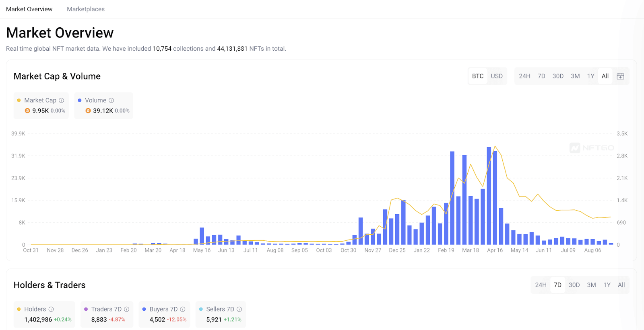Set Market Cap chart range to 1Y
Image resolution: width=644 pixels, height=330 pixels.
click(590, 76)
